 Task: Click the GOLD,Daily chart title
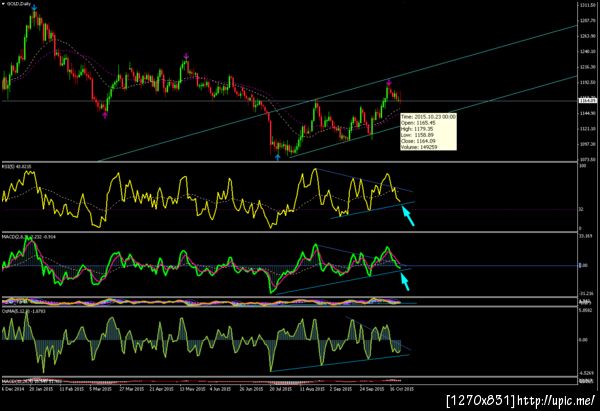coord(18,4)
